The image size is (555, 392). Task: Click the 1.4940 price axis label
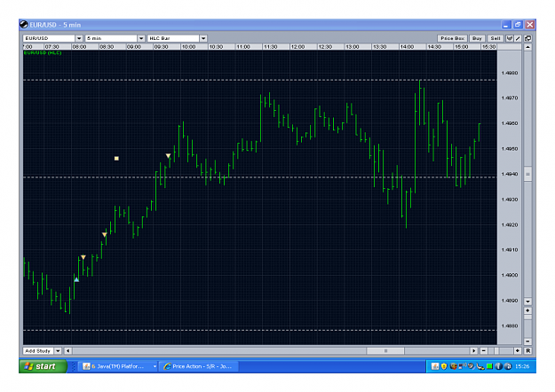tap(510, 174)
